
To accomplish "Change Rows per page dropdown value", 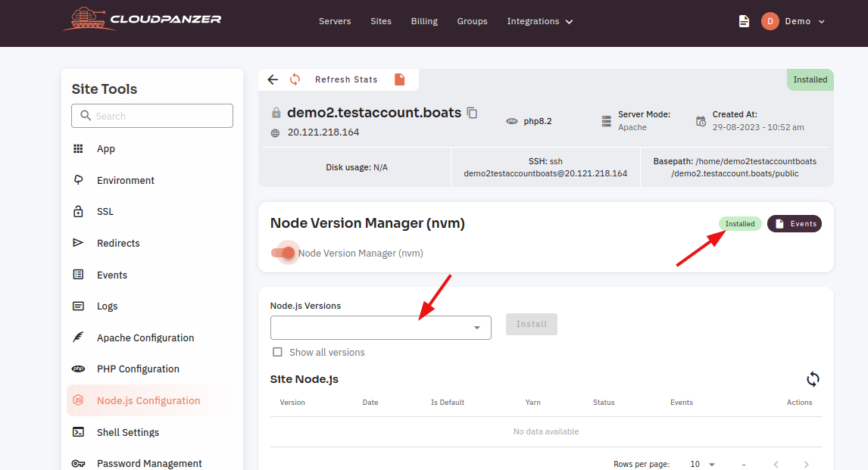I will point(702,465).
